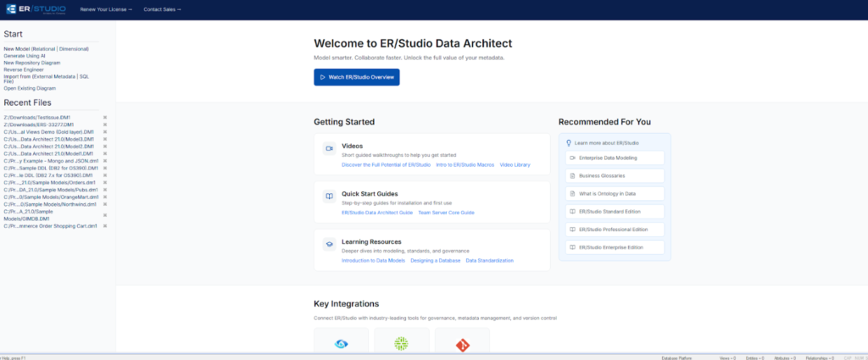Remove Model2.DM1 from recent files list
The image size is (868, 360).
104,147
